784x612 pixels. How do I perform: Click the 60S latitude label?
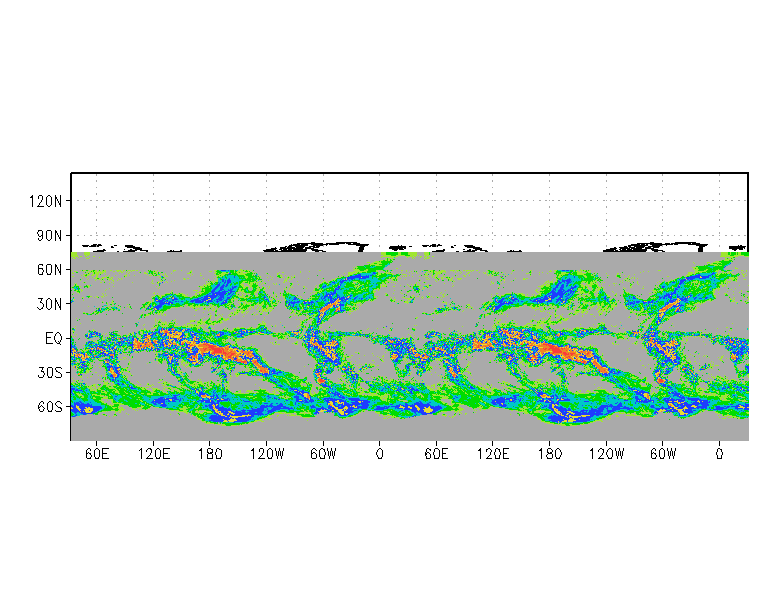(50, 407)
